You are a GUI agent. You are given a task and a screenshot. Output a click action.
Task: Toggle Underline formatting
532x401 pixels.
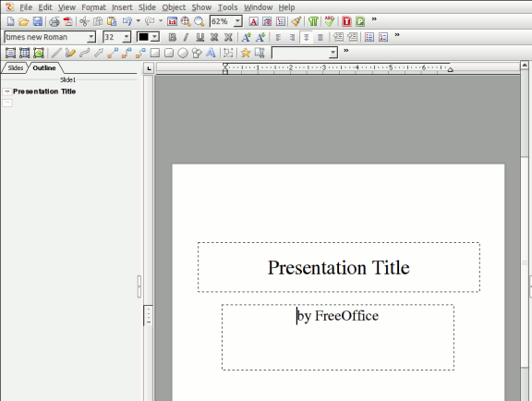click(x=200, y=37)
